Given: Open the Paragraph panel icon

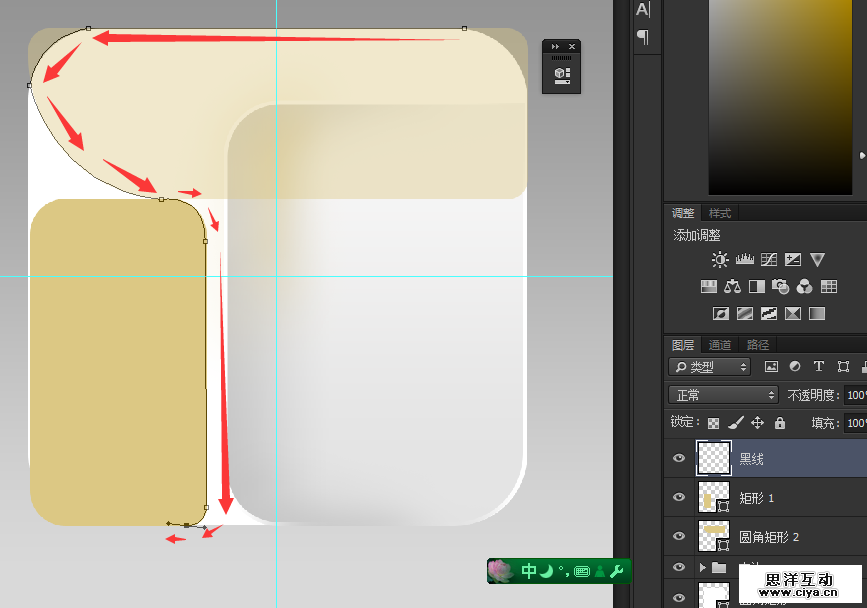Looking at the screenshot, I should [x=643, y=37].
